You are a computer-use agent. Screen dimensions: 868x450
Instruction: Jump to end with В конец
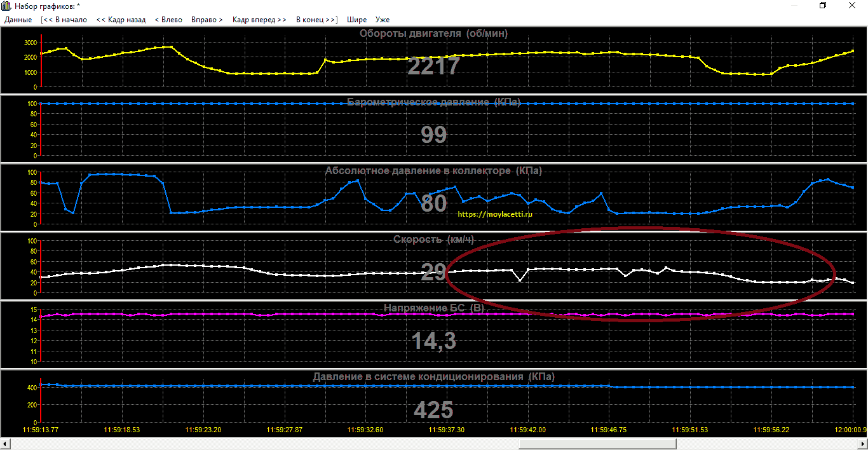pos(316,20)
